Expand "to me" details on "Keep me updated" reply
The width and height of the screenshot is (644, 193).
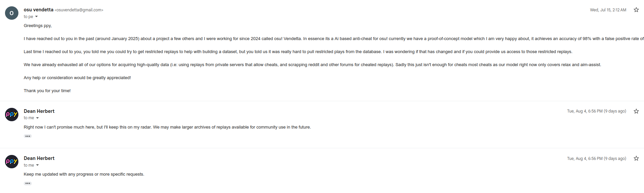(37, 165)
